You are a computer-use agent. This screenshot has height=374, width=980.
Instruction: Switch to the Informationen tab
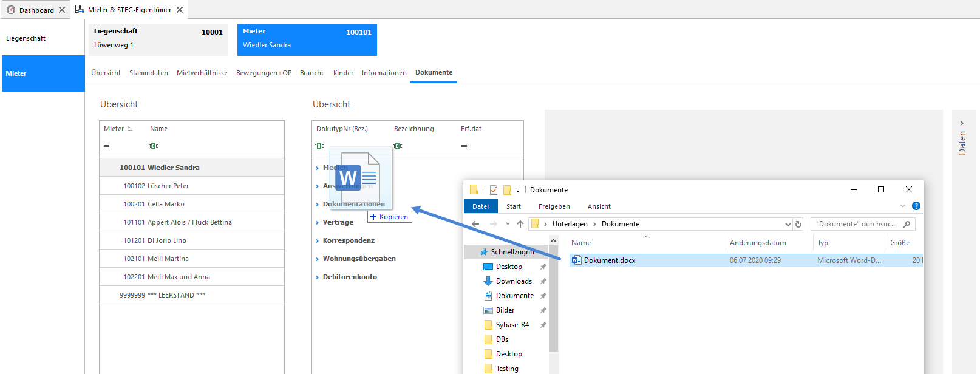384,73
